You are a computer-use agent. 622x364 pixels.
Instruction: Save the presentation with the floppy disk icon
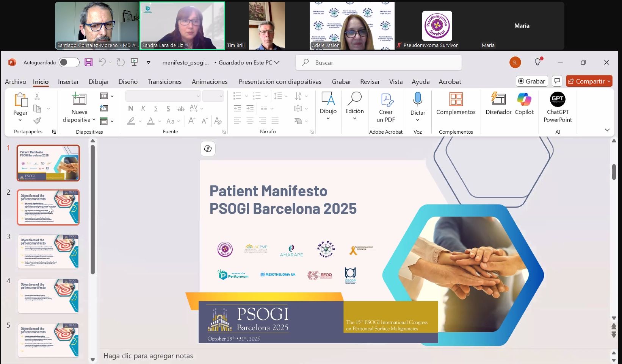(88, 62)
